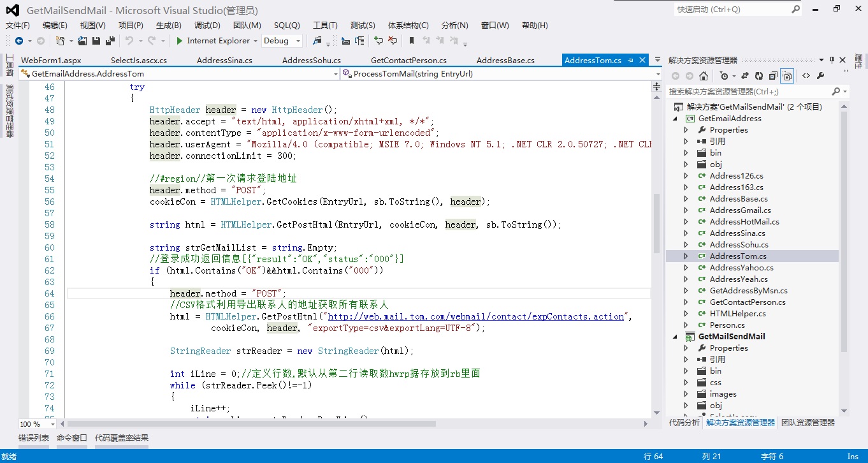Open the 文件(F) menu

(18, 26)
